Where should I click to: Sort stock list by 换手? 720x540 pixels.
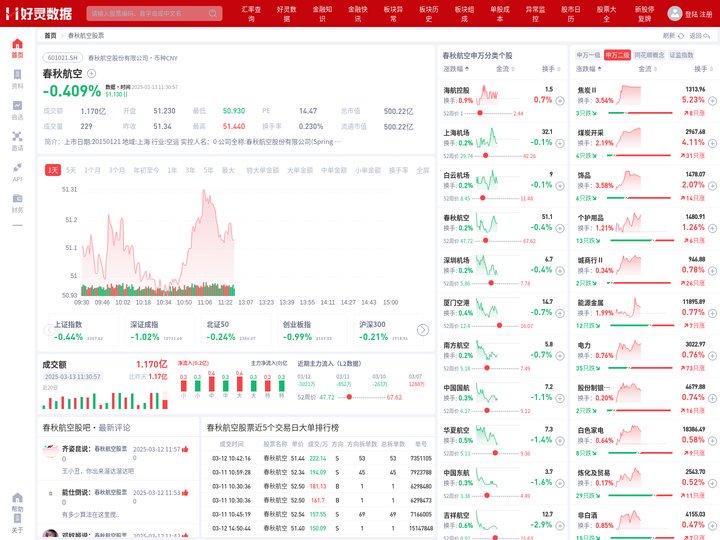[x=551, y=69]
